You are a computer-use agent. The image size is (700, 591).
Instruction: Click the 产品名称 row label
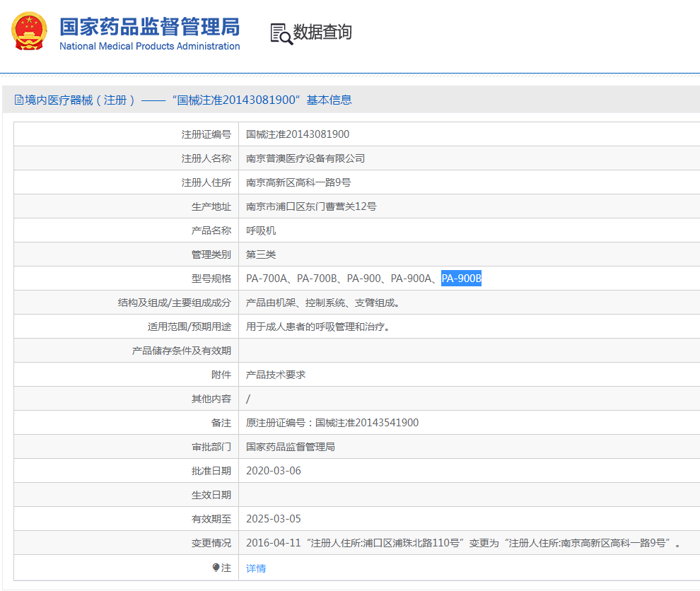click(x=211, y=230)
